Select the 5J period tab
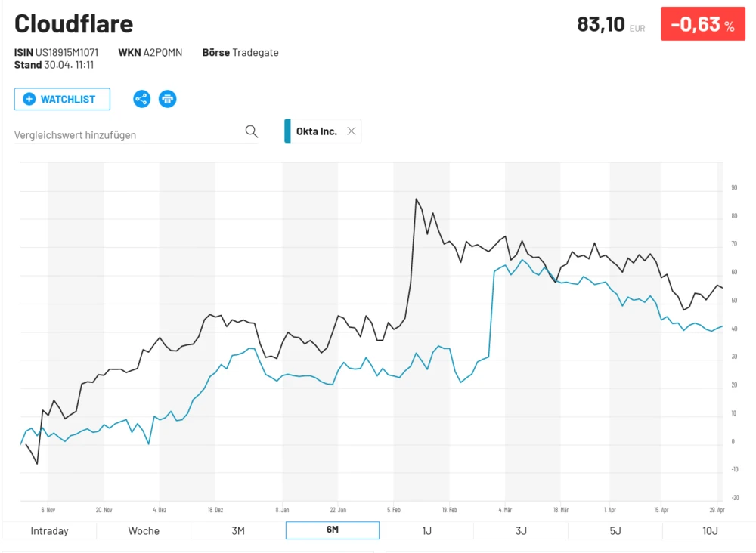The width and height of the screenshot is (756, 553). point(615,530)
